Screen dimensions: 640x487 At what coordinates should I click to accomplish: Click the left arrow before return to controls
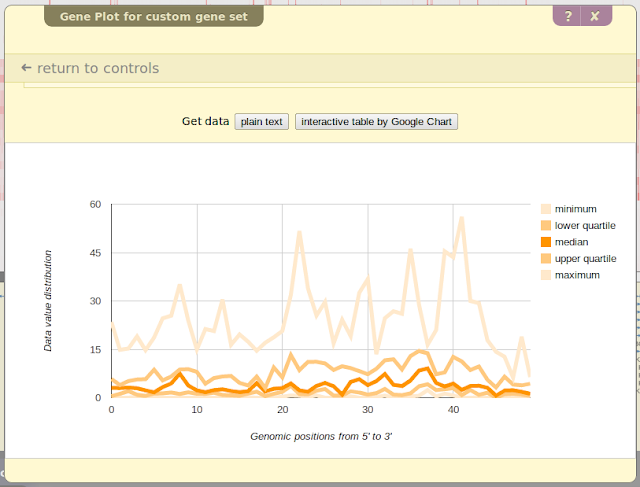pyautogui.click(x=26, y=68)
